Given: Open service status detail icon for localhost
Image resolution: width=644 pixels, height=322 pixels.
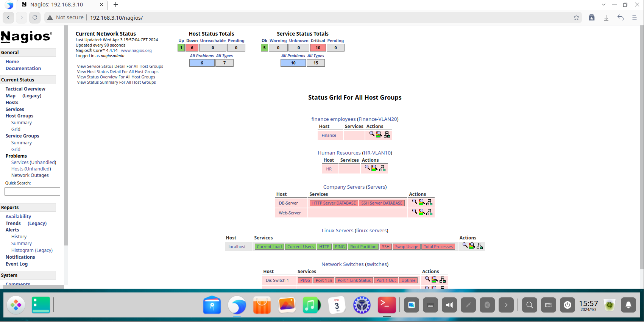Looking at the screenshot, I should tap(472, 246).
